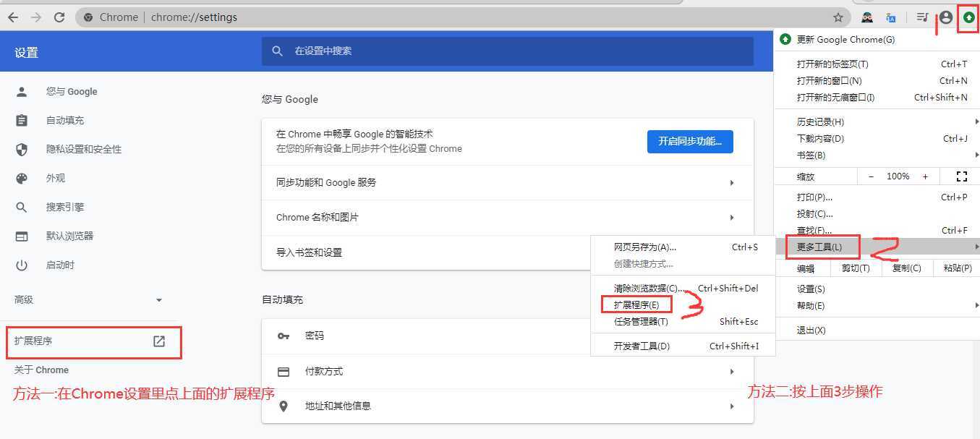Decrease zoom with minus button
This screenshot has width=980, height=439.
point(871,176)
